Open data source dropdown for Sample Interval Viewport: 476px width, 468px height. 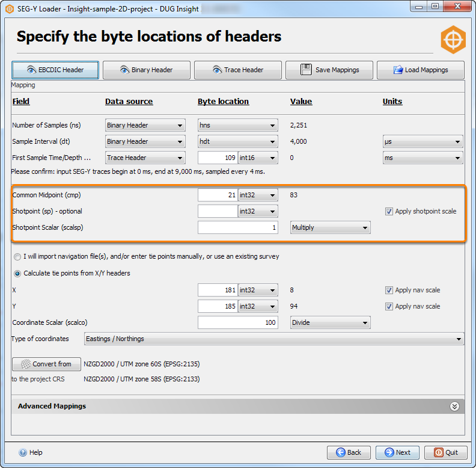[145, 141]
